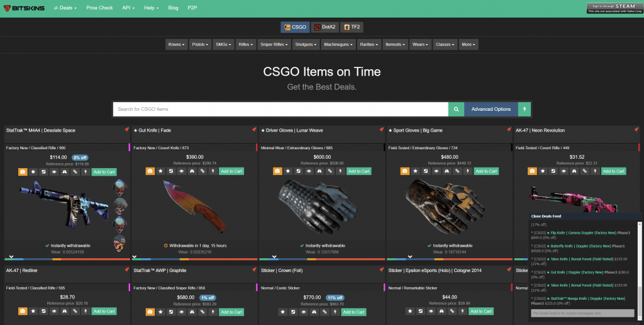Open the BitSkins logo home link
The image size is (644, 325).
pyautogui.click(x=24, y=8)
